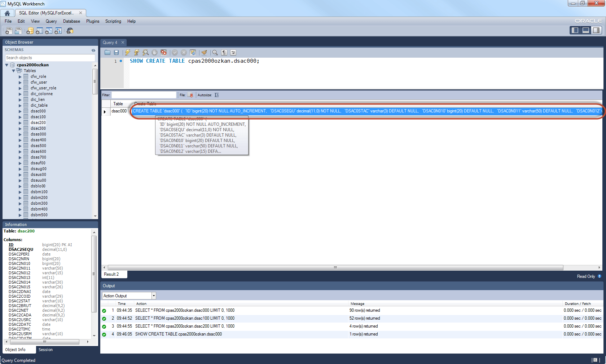Viewport: 606px width, 364px height.
Task: Beautify the SQL script with the broom
Action: click(x=204, y=53)
